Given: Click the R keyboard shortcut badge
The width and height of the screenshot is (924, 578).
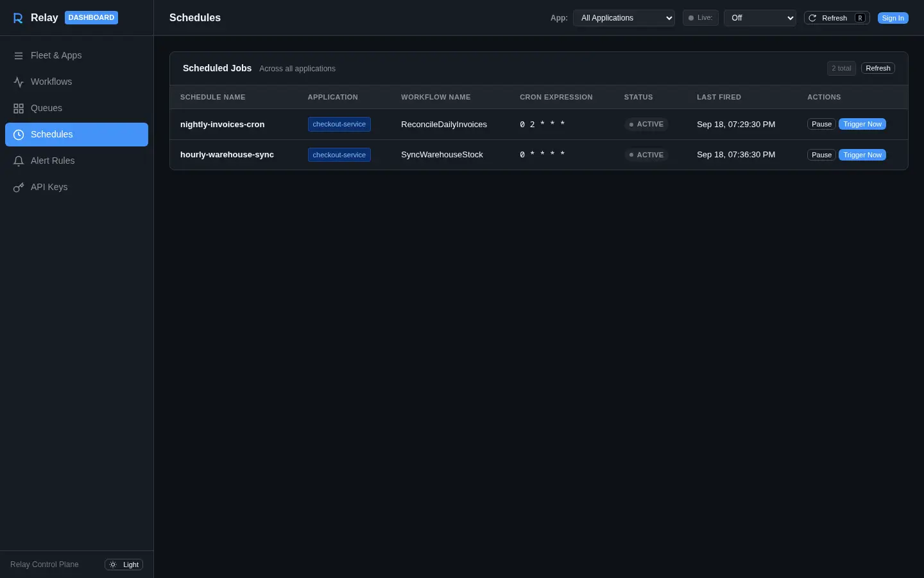Looking at the screenshot, I should tap(860, 18).
